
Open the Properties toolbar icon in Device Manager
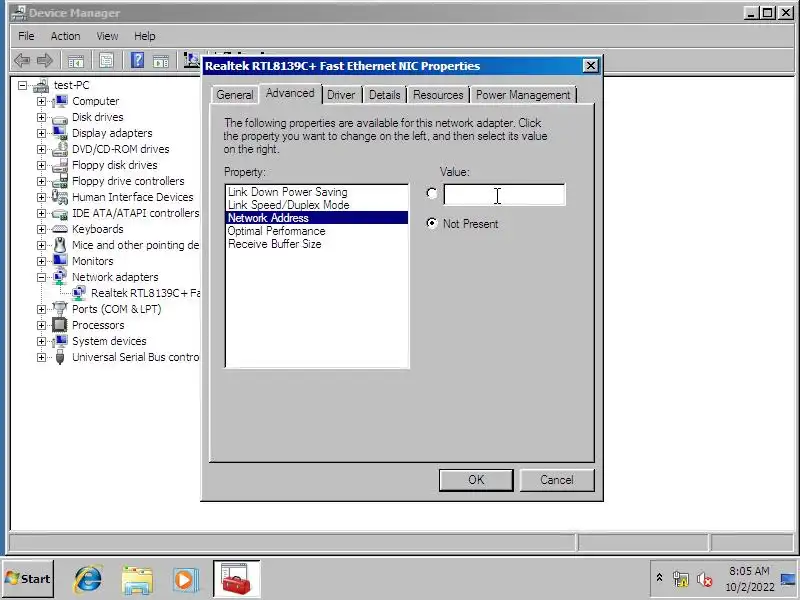pos(106,61)
